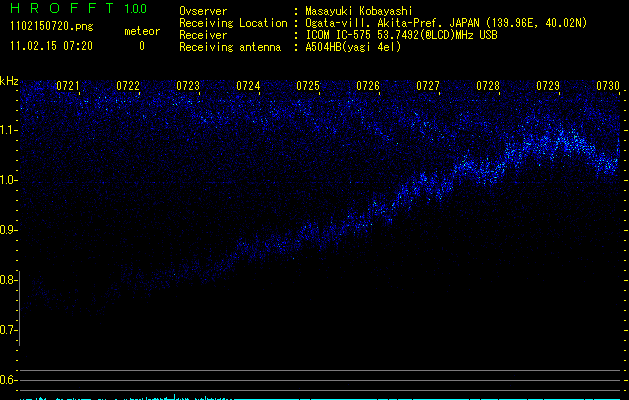The height and width of the screenshot is (400, 629).
Task: Click the HROFFT program title
Action: (62, 8)
